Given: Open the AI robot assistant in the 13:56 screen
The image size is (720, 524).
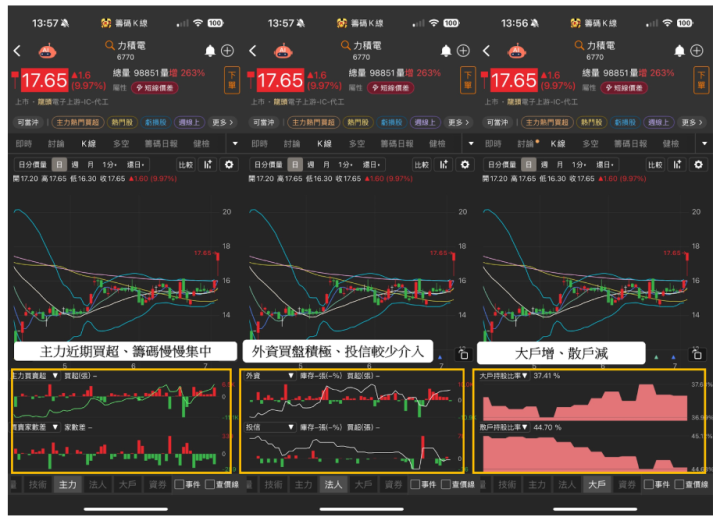Looking at the screenshot, I should (517, 51).
